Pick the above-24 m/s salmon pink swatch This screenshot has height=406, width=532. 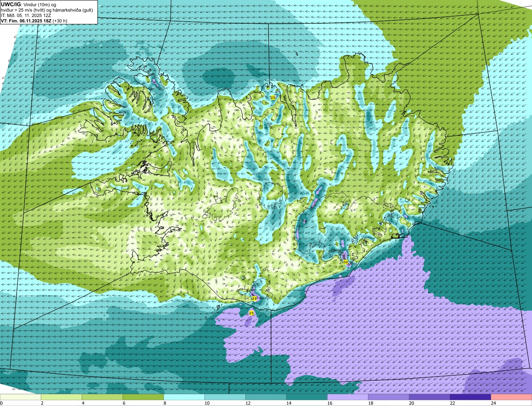point(512,397)
